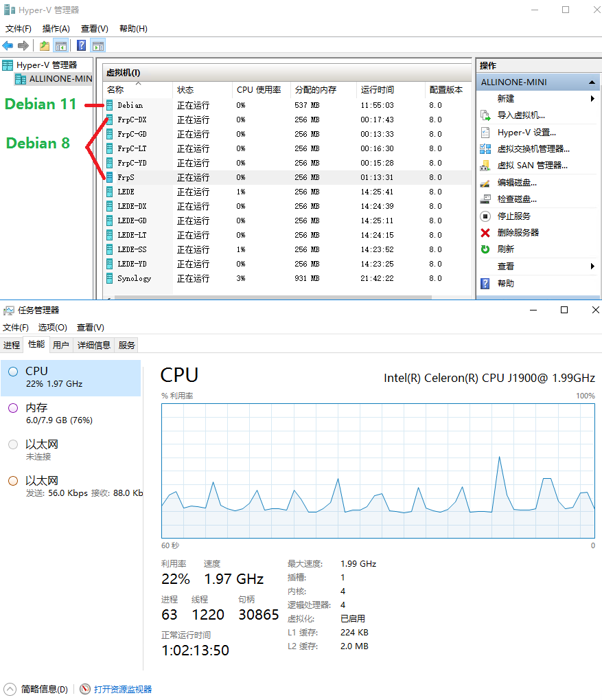Click the 导入虚拟机 import icon
The width and height of the screenshot is (602, 700).
pyautogui.click(x=485, y=115)
